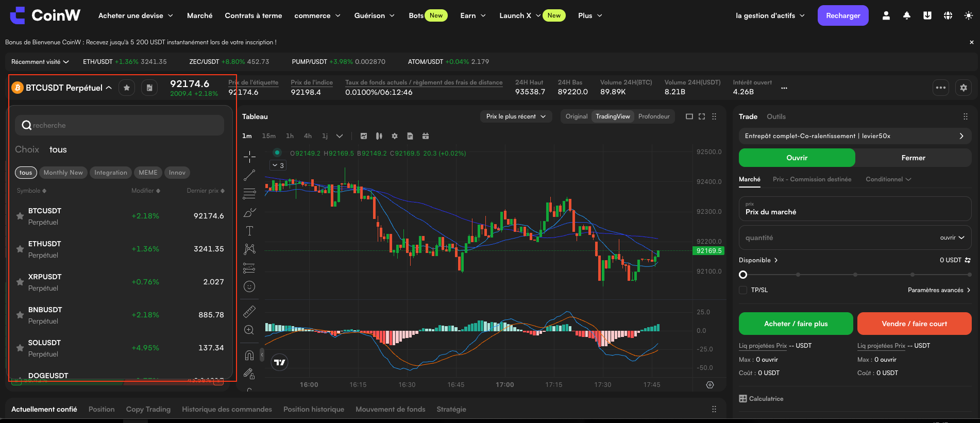Select the ruler measure tool

pos(249,311)
